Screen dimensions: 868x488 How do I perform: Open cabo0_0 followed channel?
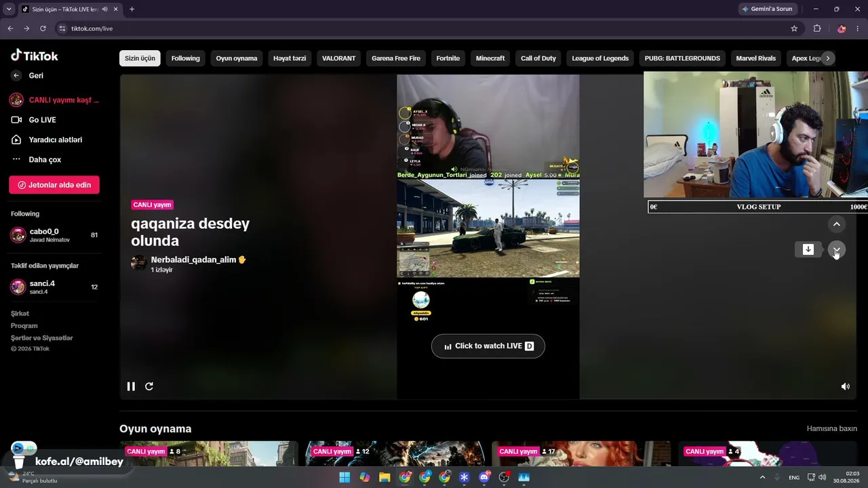[x=54, y=235]
